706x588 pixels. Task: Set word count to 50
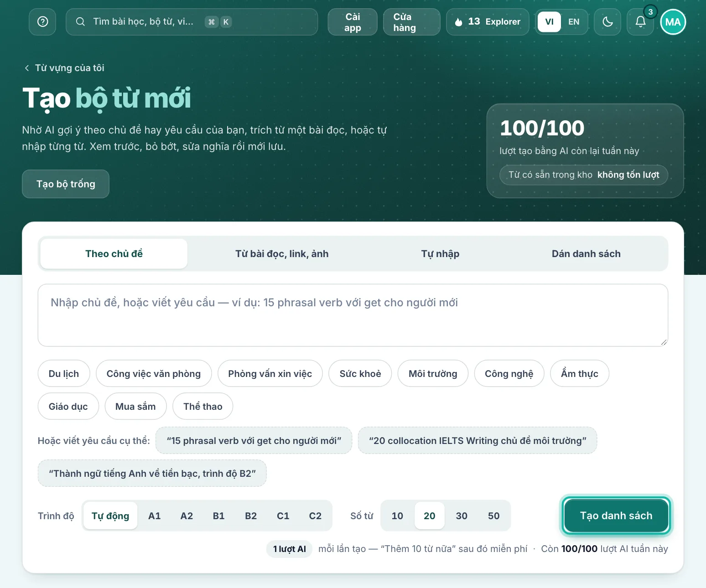point(494,516)
